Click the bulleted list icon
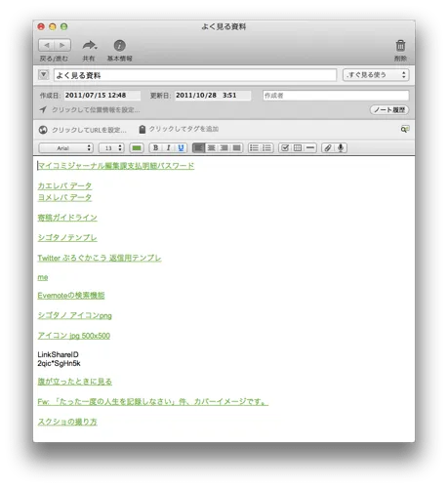The width and height of the screenshot is (448, 488). click(x=254, y=148)
